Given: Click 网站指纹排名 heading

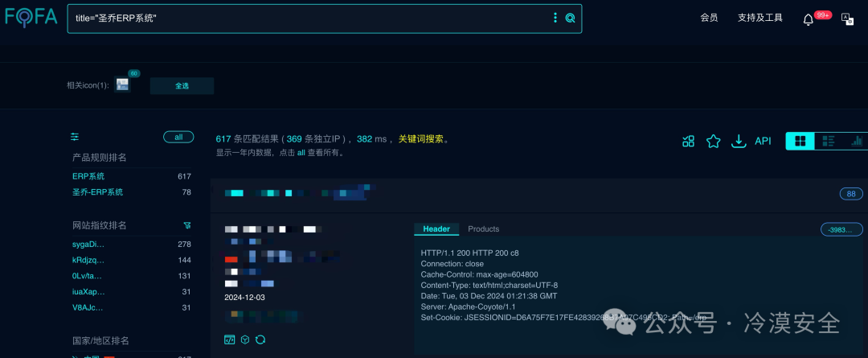Looking at the screenshot, I should (x=100, y=225).
